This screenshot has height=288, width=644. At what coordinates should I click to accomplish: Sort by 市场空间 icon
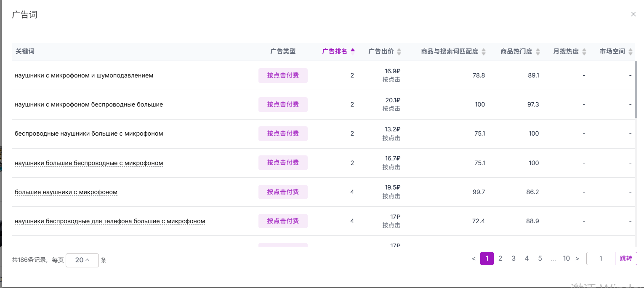point(630,51)
